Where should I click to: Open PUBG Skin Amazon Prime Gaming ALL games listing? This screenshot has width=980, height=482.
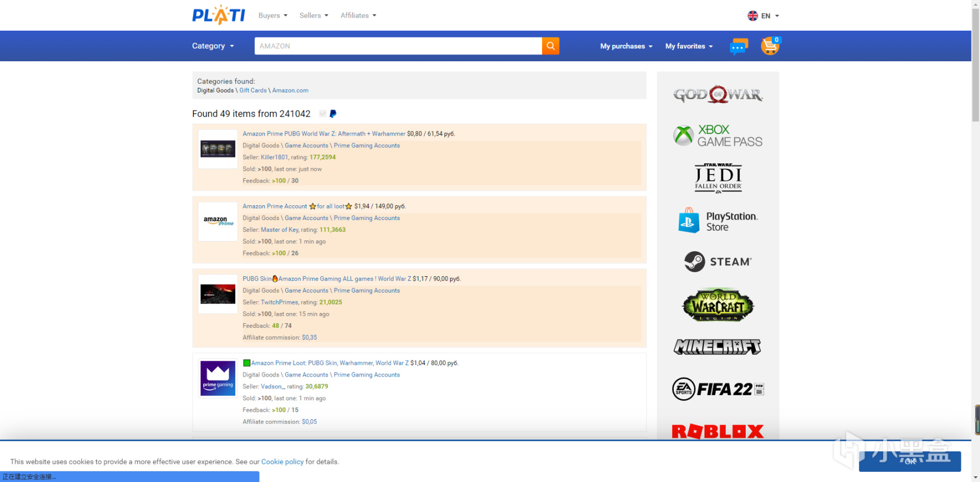point(327,279)
